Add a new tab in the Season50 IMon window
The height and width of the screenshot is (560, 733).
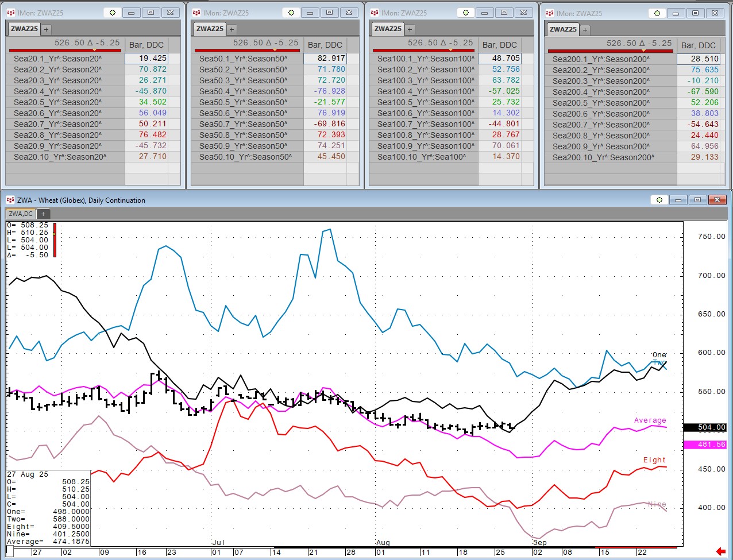click(x=232, y=29)
